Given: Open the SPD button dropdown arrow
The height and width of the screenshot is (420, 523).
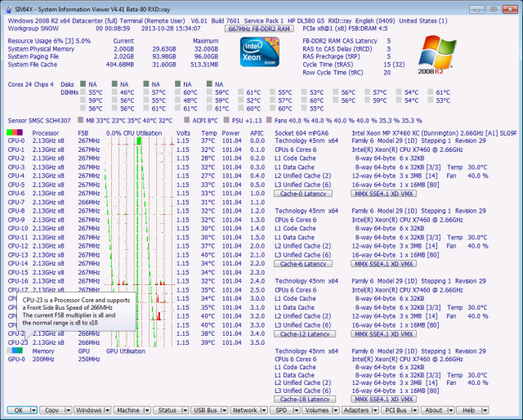Looking at the screenshot, I should click(296, 410).
